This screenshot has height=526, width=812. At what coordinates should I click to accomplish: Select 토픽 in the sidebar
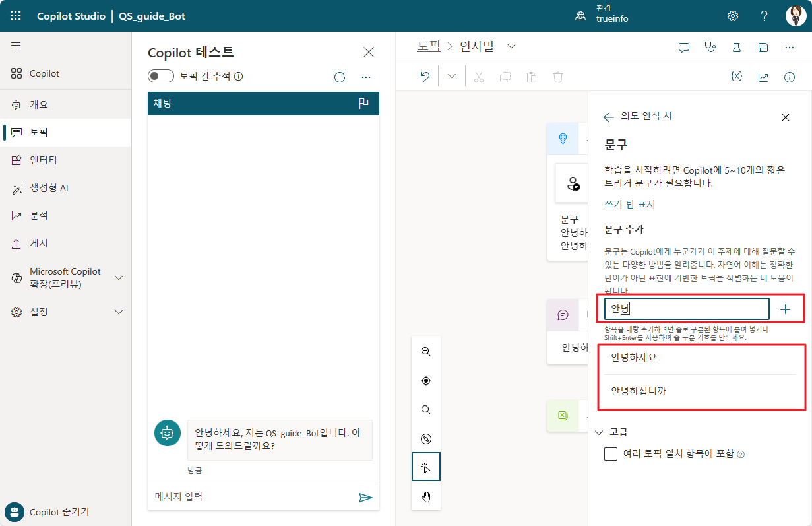pos(65,132)
